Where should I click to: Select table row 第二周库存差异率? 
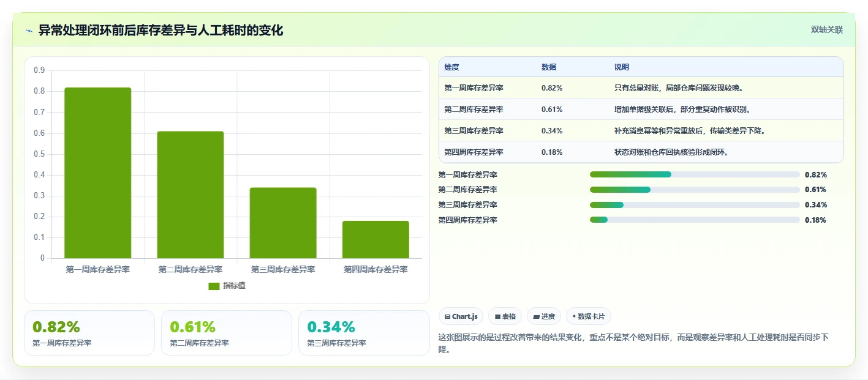641,110
